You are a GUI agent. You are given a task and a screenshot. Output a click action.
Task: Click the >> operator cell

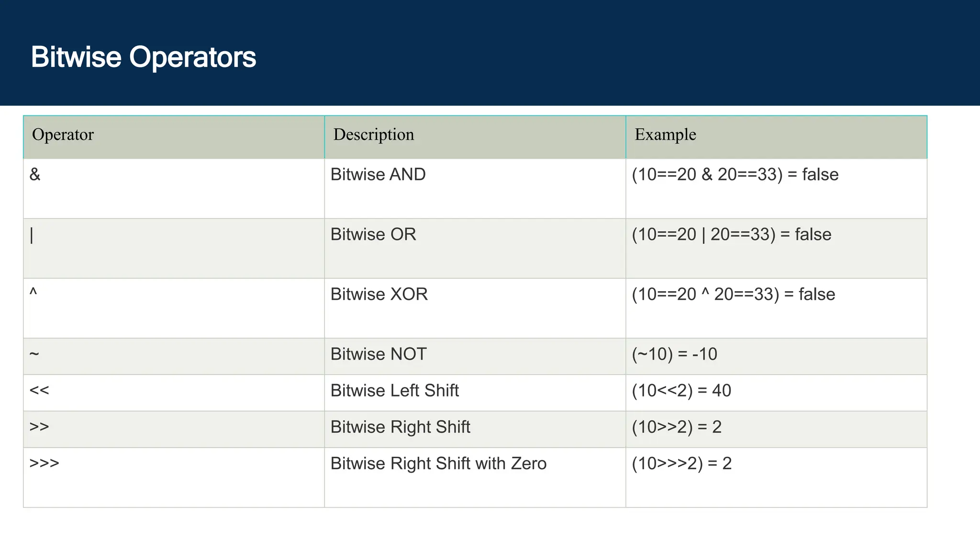pyautogui.click(x=39, y=427)
